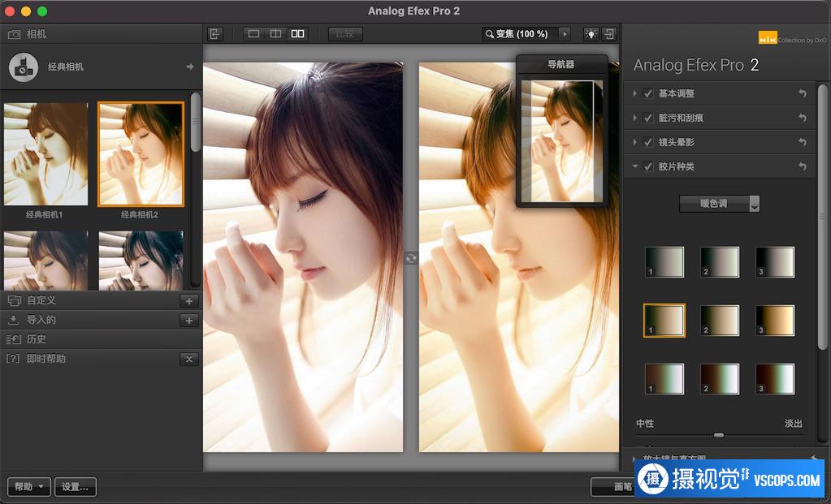Select neutral gray film swatch 2 in top row
This screenshot has width=831, height=504.
coord(720,261)
